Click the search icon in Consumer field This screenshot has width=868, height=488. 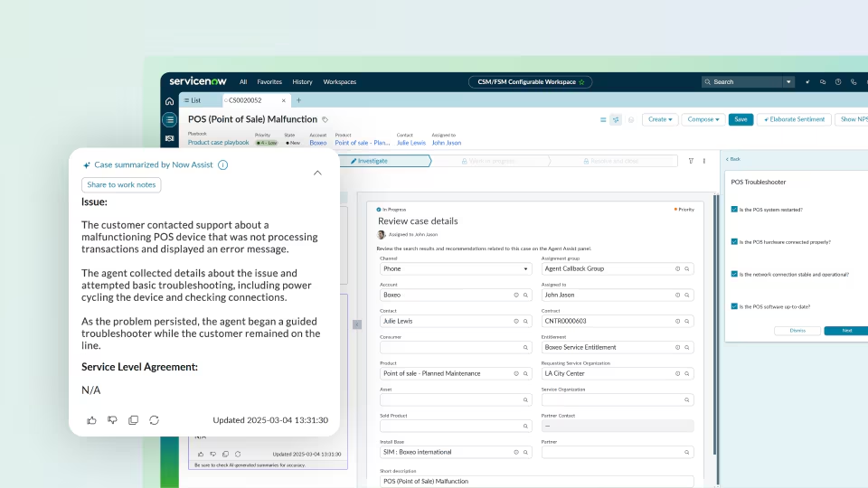pyautogui.click(x=526, y=347)
